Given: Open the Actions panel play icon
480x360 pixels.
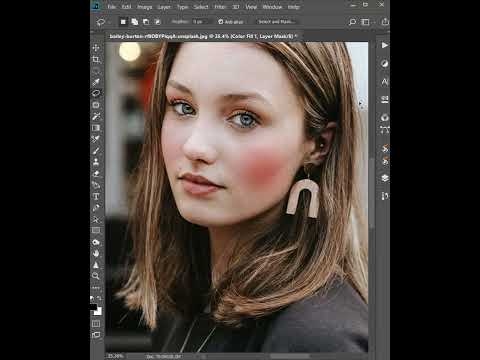Looking at the screenshot, I should point(385,45).
